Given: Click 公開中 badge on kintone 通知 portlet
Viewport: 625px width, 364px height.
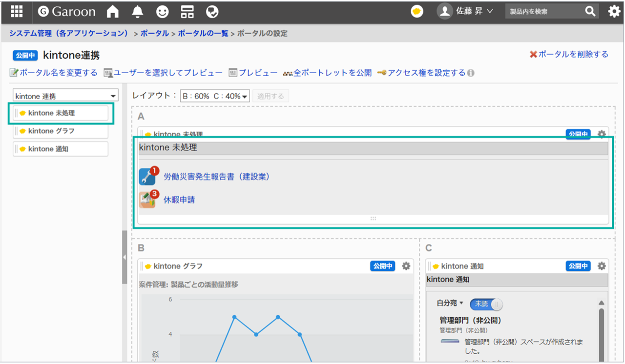Looking at the screenshot, I should (x=578, y=266).
